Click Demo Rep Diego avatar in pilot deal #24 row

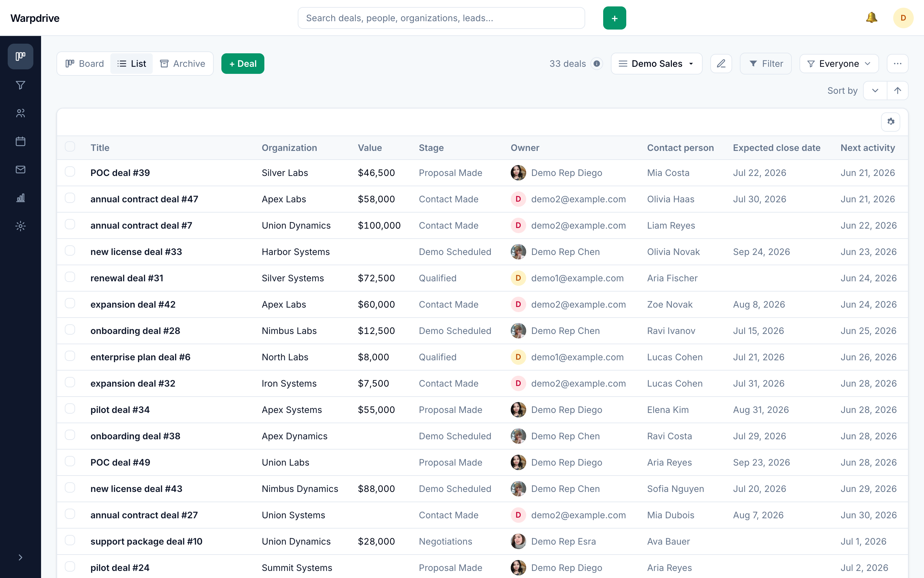pyautogui.click(x=518, y=568)
